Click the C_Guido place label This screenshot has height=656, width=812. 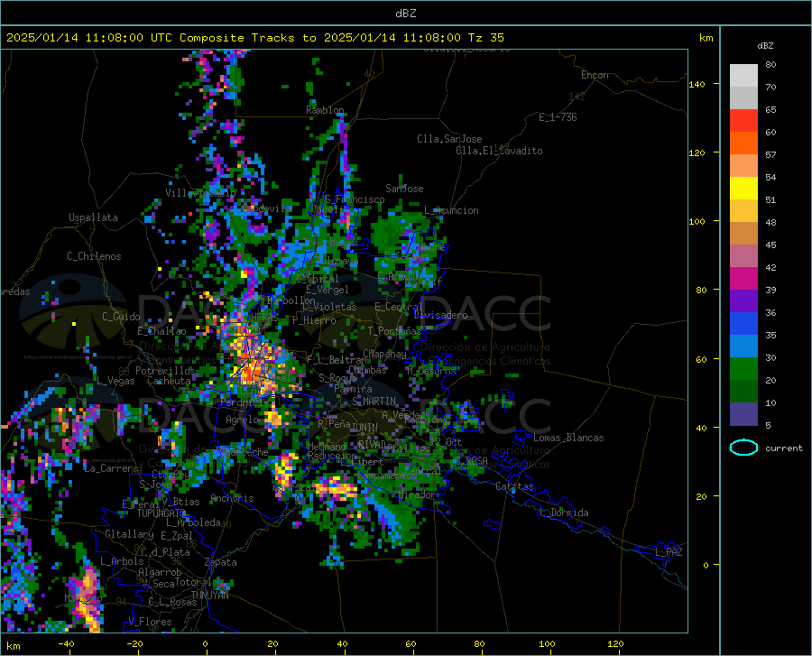tap(121, 317)
